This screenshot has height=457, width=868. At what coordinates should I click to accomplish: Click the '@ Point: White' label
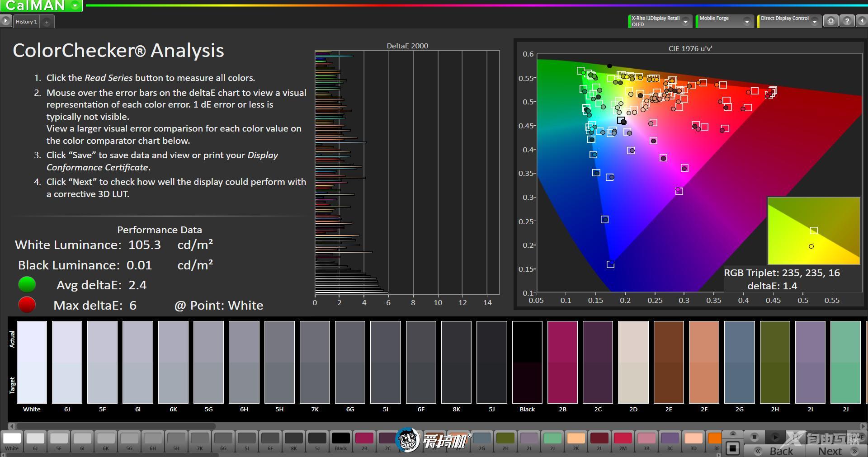[219, 306]
